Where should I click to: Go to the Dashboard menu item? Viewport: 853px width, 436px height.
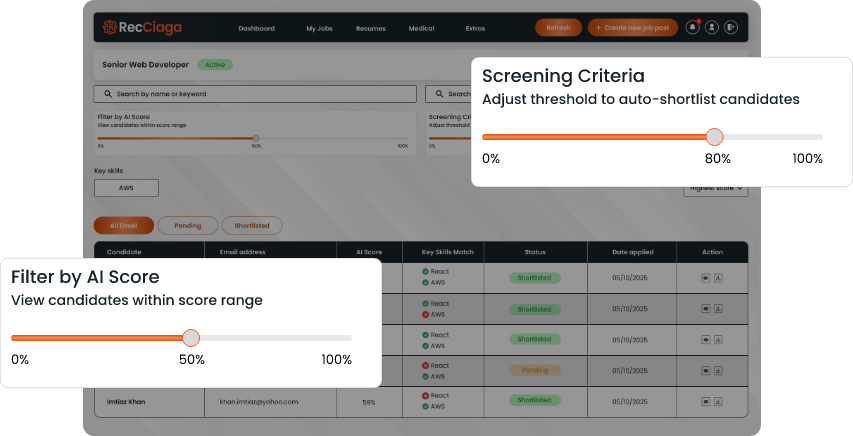pyautogui.click(x=256, y=28)
